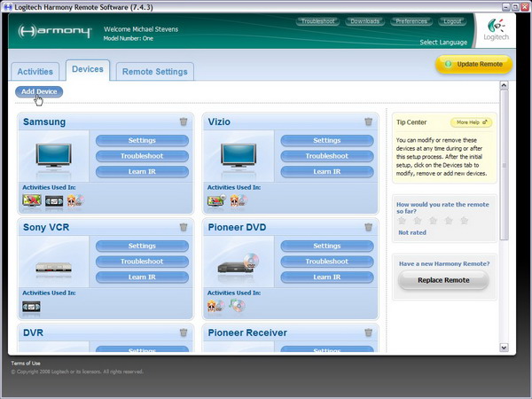
Task: Click Pioneer DVD Troubleshoot button
Action: (x=327, y=262)
